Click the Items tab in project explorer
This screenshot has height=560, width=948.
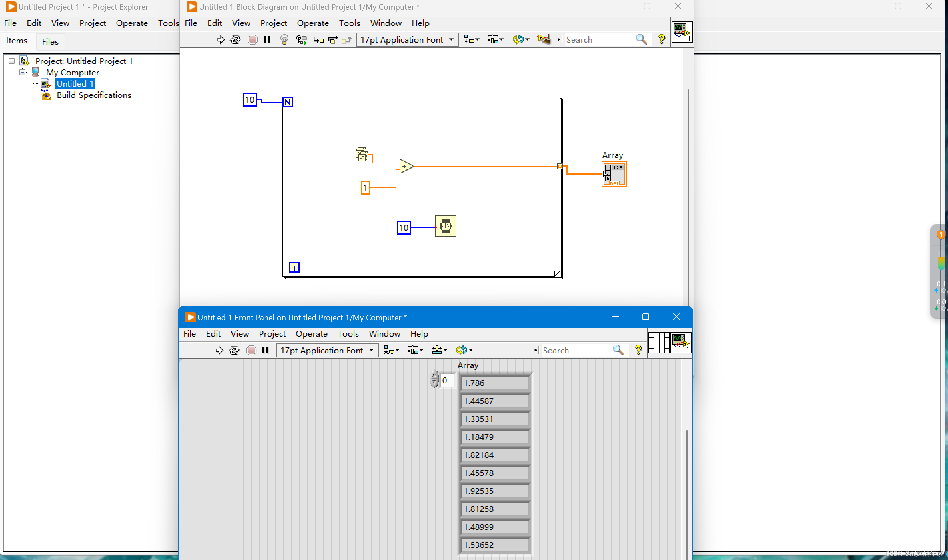17,41
